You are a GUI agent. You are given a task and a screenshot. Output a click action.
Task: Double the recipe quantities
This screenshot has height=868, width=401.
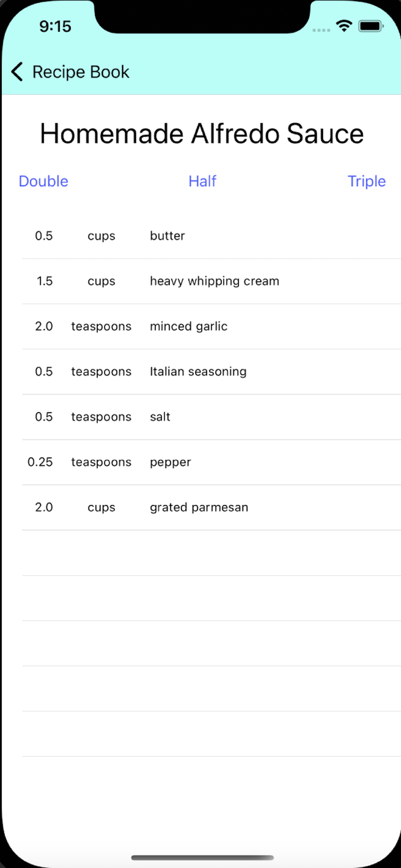click(43, 181)
